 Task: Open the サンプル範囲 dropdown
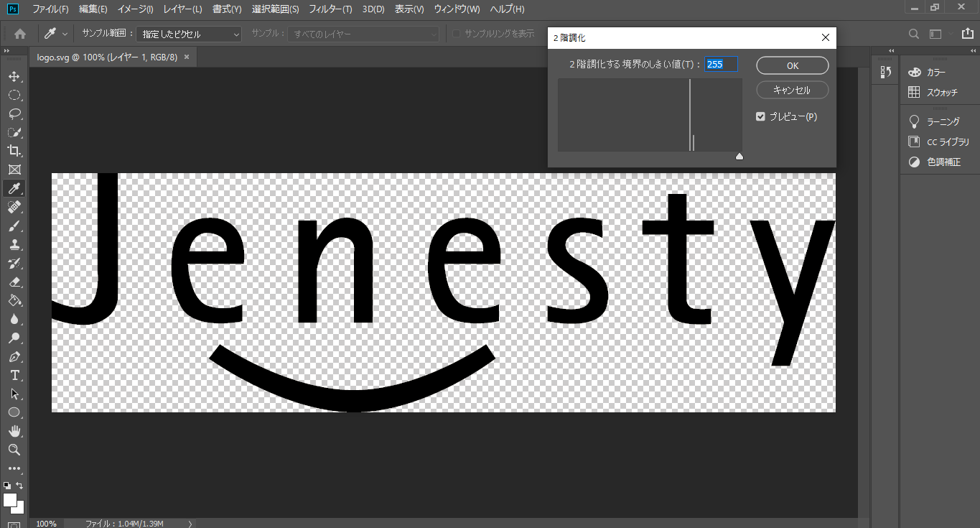(x=189, y=34)
